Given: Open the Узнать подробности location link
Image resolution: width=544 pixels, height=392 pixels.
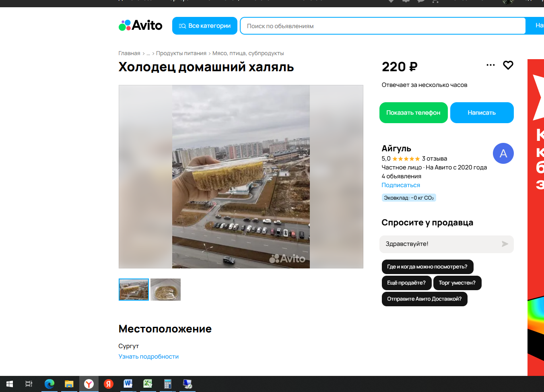Looking at the screenshot, I should point(148,357).
